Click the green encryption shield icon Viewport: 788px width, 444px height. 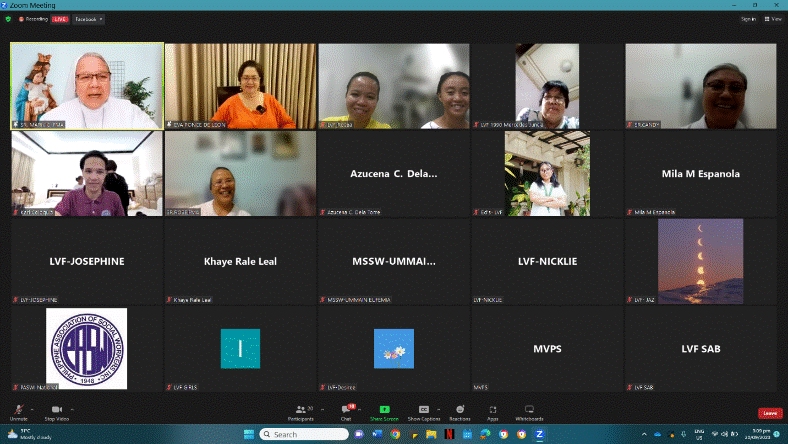point(9,19)
